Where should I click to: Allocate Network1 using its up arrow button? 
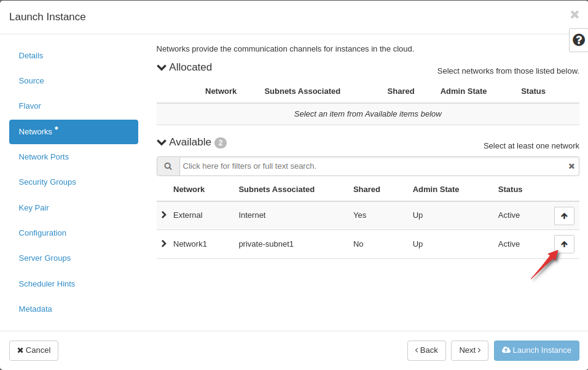click(563, 244)
